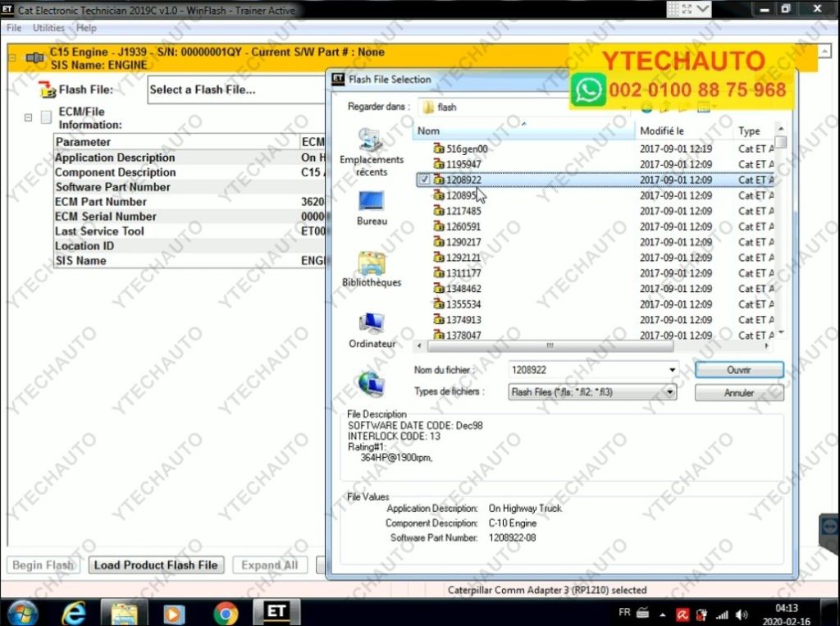This screenshot has width=840, height=626.
Task: Click the Location ID parameter row
Action: (190, 246)
